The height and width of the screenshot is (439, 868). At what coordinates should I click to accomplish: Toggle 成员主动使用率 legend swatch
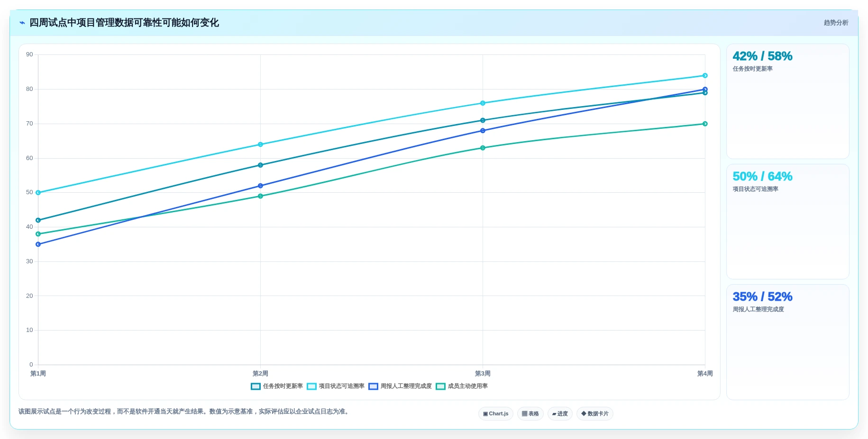pos(440,386)
